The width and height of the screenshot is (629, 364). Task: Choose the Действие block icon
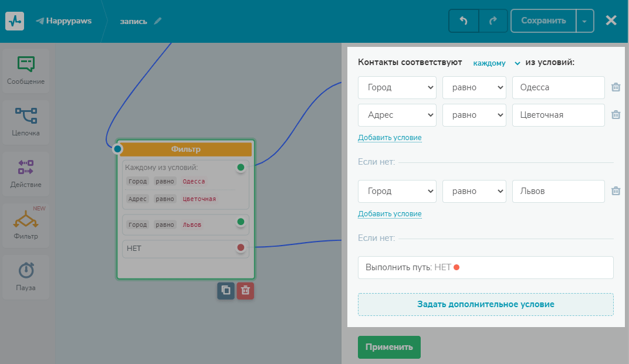point(26,167)
